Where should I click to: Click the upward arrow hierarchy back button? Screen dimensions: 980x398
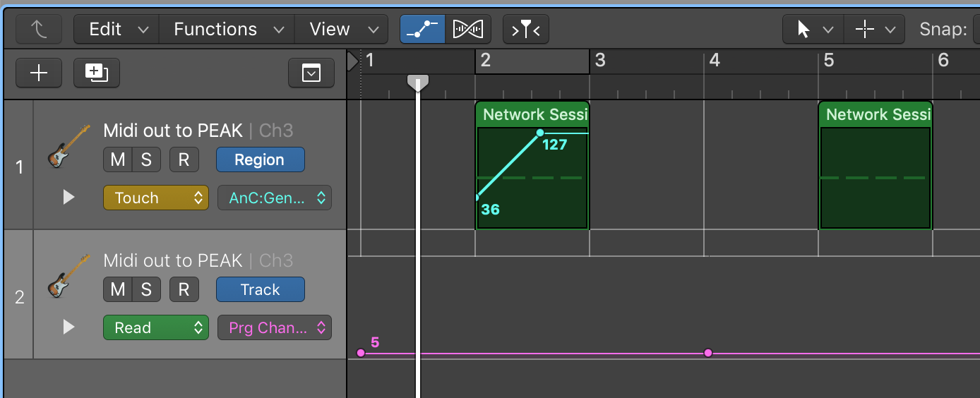coord(39,29)
